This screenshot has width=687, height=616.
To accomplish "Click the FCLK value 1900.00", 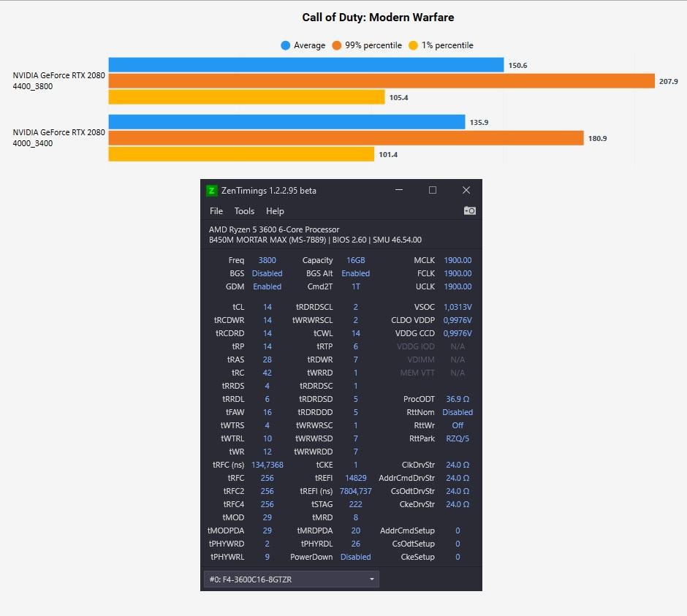I will [458, 273].
